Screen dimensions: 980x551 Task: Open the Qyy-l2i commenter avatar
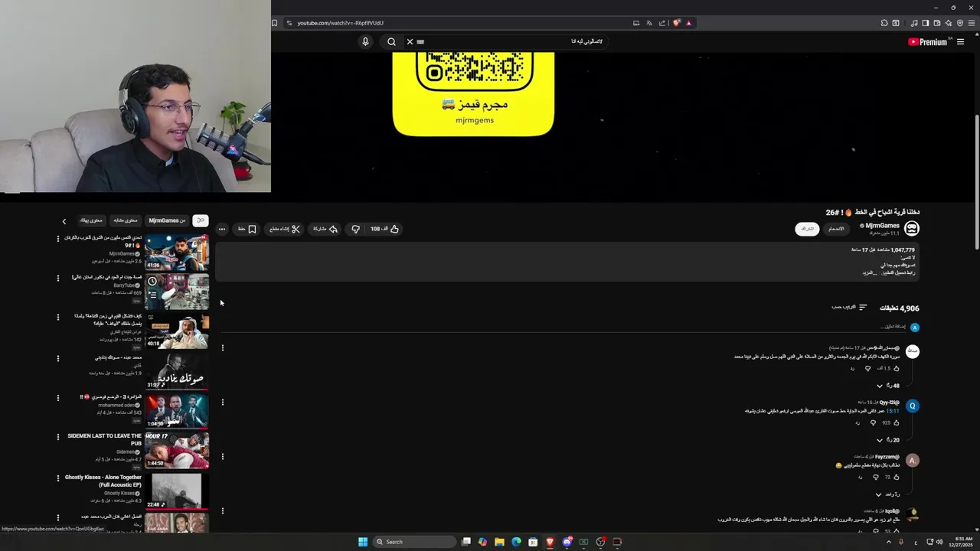912,406
